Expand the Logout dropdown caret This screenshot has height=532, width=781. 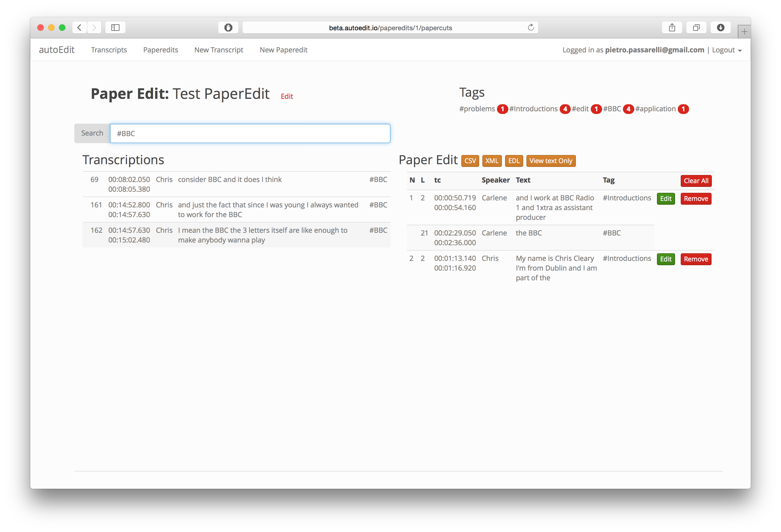coord(740,51)
